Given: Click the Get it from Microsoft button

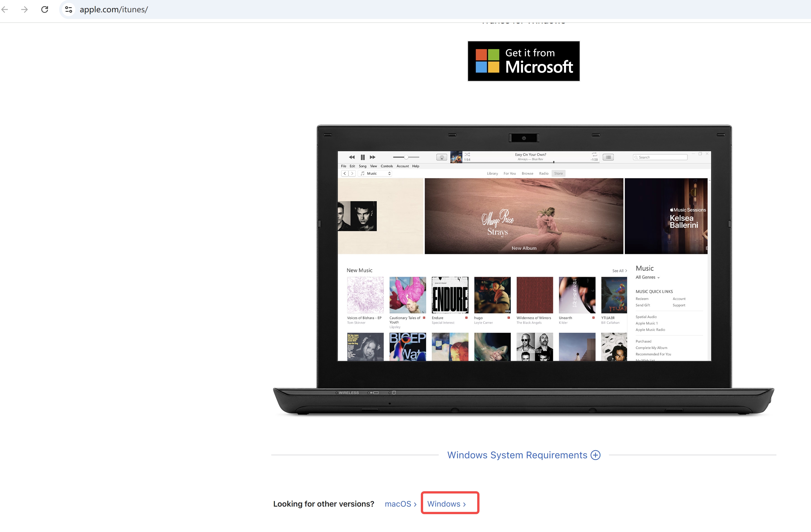Looking at the screenshot, I should coord(523,61).
